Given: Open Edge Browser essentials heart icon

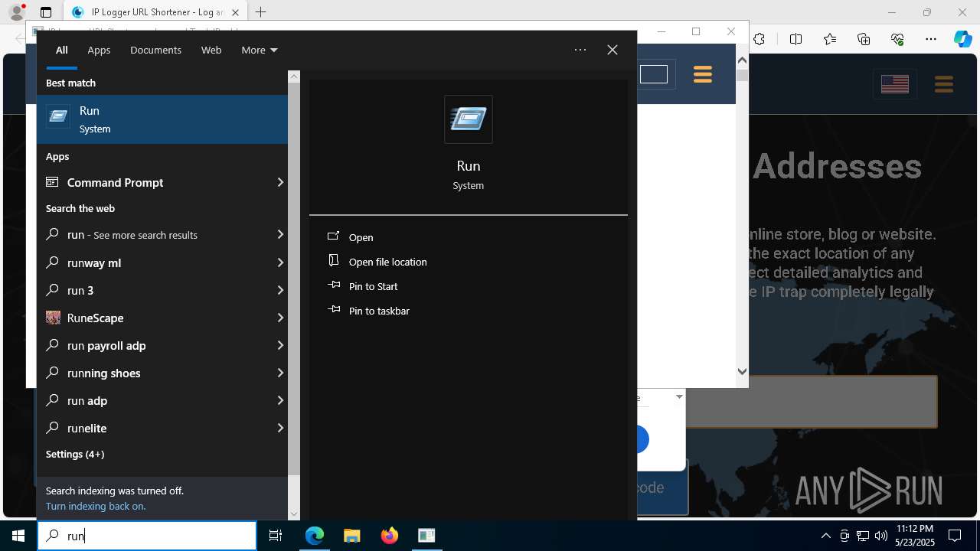Looking at the screenshot, I should coord(897,39).
